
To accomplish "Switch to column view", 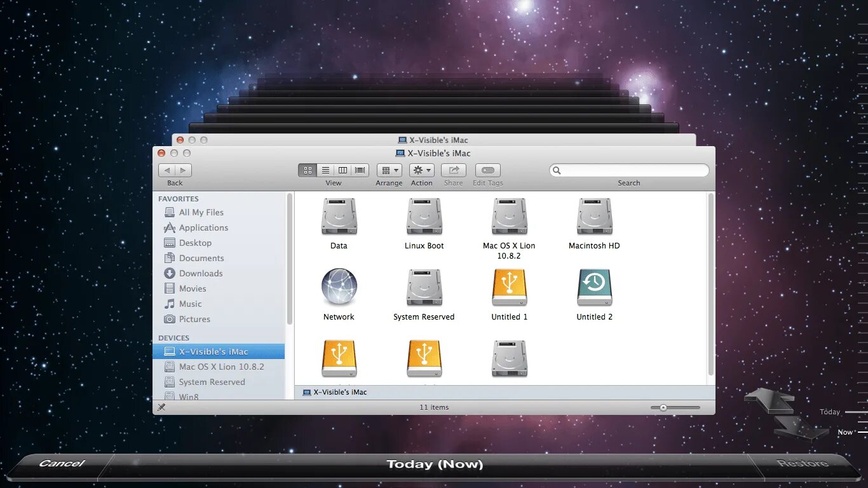I will pyautogui.click(x=343, y=170).
